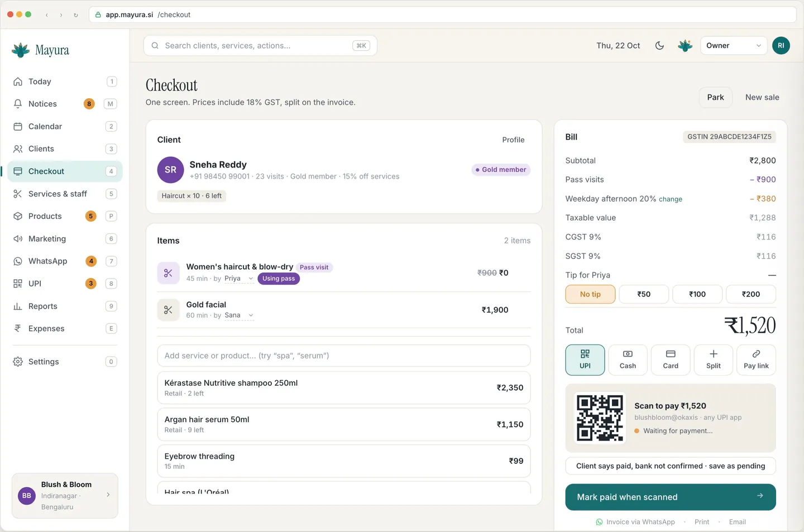
Task: Open the client Profile link
Action: pos(513,140)
